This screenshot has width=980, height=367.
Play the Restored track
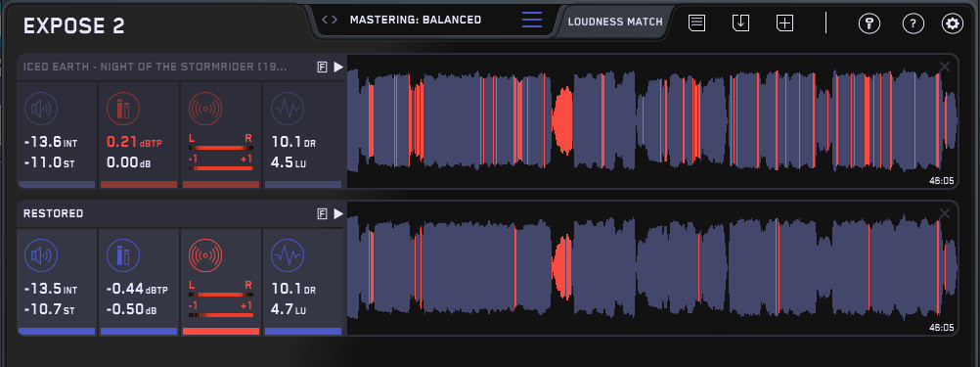pyautogui.click(x=338, y=213)
